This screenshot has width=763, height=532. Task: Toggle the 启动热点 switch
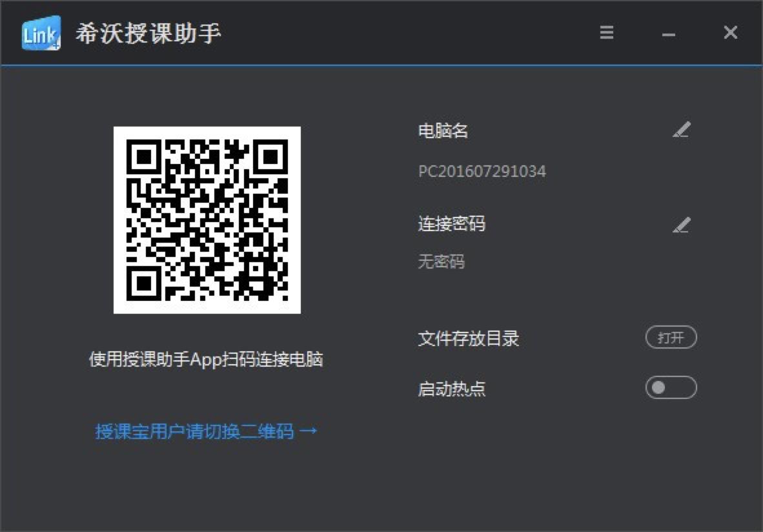pos(671,387)
